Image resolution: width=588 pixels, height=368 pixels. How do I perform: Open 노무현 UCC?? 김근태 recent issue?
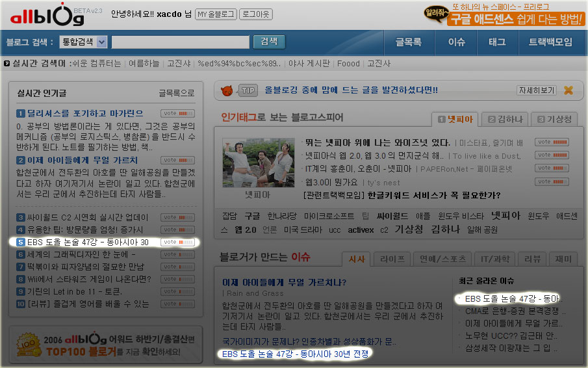click(x=511, y=335)
